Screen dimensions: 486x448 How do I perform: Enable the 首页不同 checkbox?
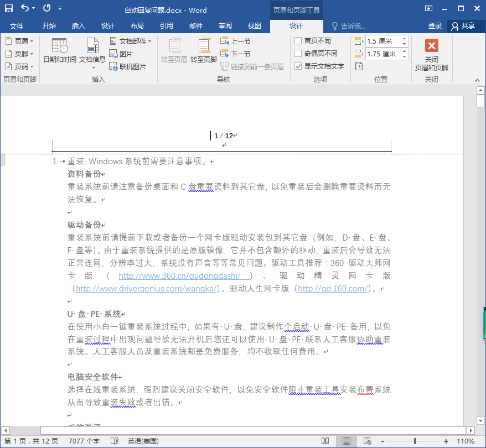pyautogui.click(x=298, y=40)
